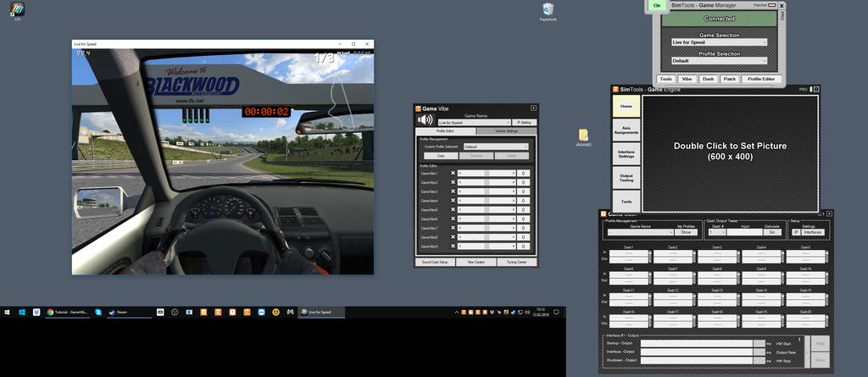Viewport: 868px width, 377px height.
Task: Switch to Steam in the taskbar
Action: (129, 313)
